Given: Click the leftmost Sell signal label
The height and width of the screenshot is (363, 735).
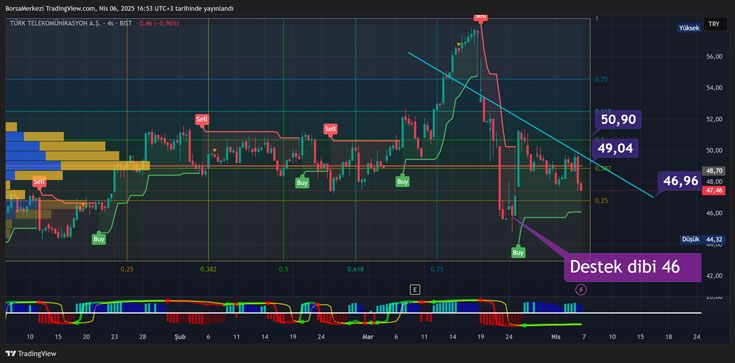Looking at the screenshot, I should 39,182.
